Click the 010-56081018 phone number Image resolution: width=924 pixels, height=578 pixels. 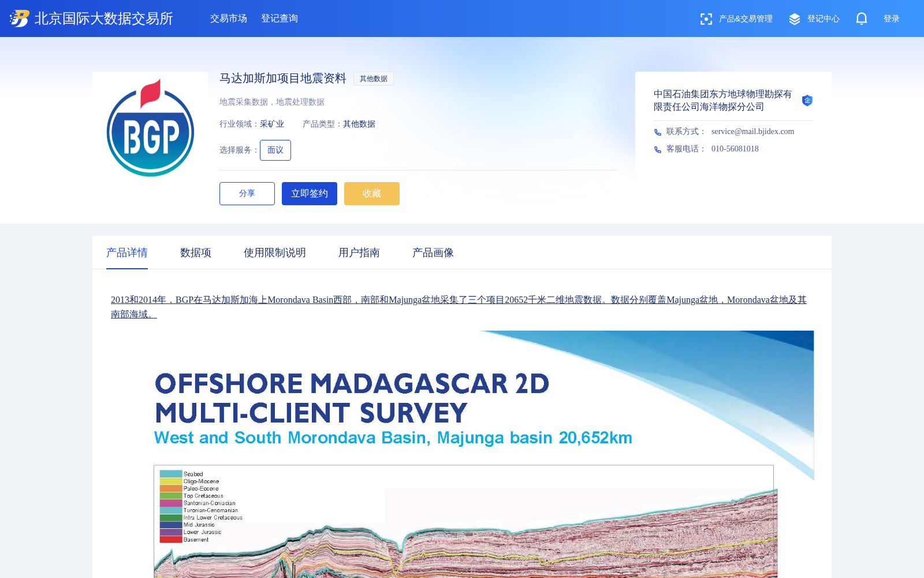pos(735,149)
